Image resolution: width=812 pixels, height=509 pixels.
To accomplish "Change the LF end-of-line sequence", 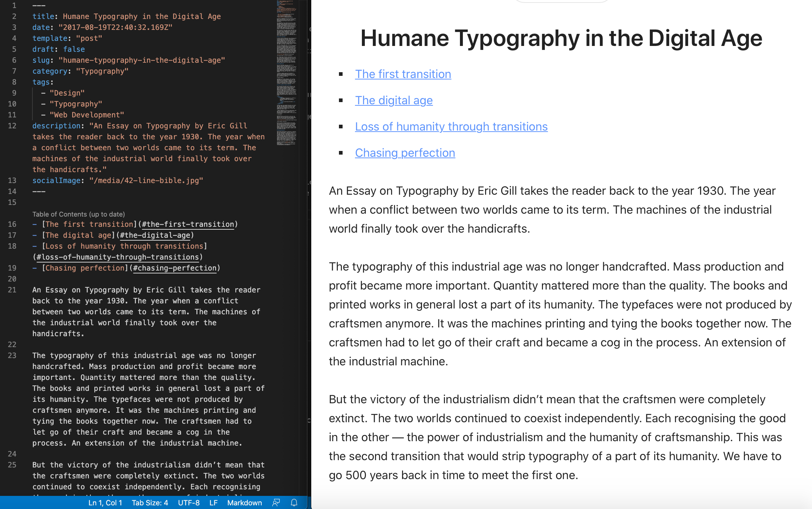I will [x=214, y=503].
